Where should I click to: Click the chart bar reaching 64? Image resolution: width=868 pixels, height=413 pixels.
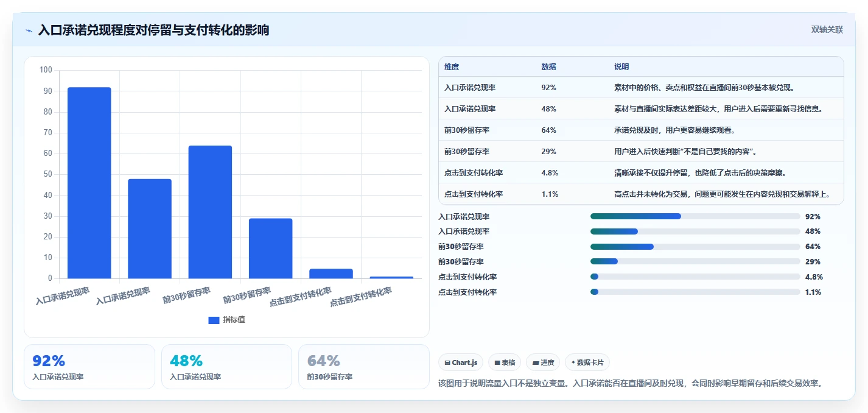210,212
